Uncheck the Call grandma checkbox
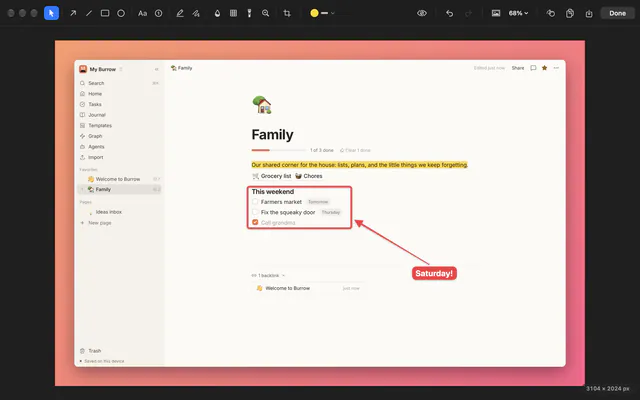This screenshot has width=640, height=400. coord(255,222)
